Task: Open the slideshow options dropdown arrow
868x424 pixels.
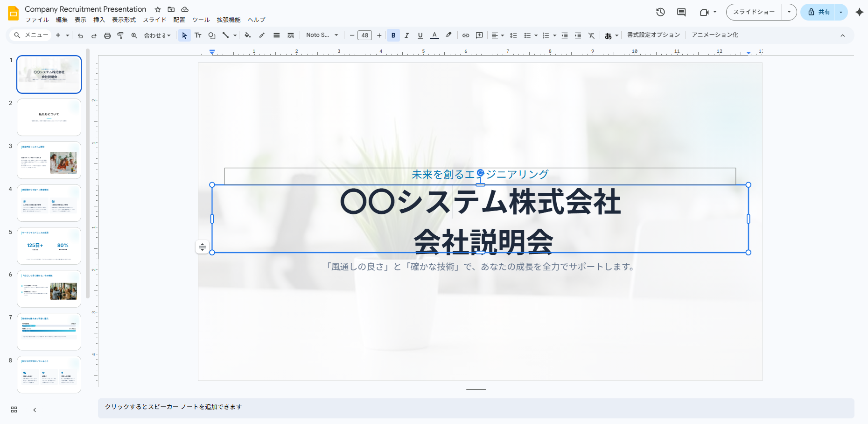Action: pos(789,12)
